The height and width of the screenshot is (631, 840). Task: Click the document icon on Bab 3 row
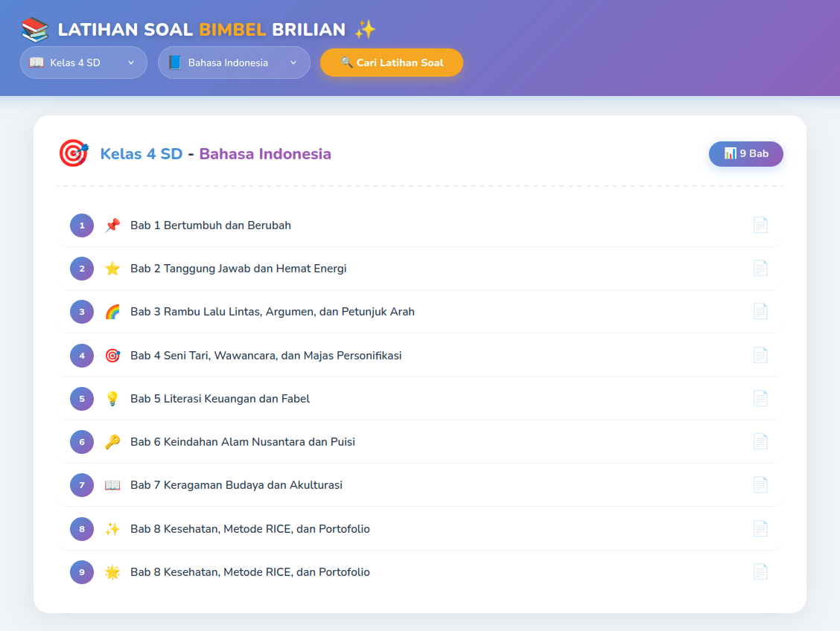760,312
